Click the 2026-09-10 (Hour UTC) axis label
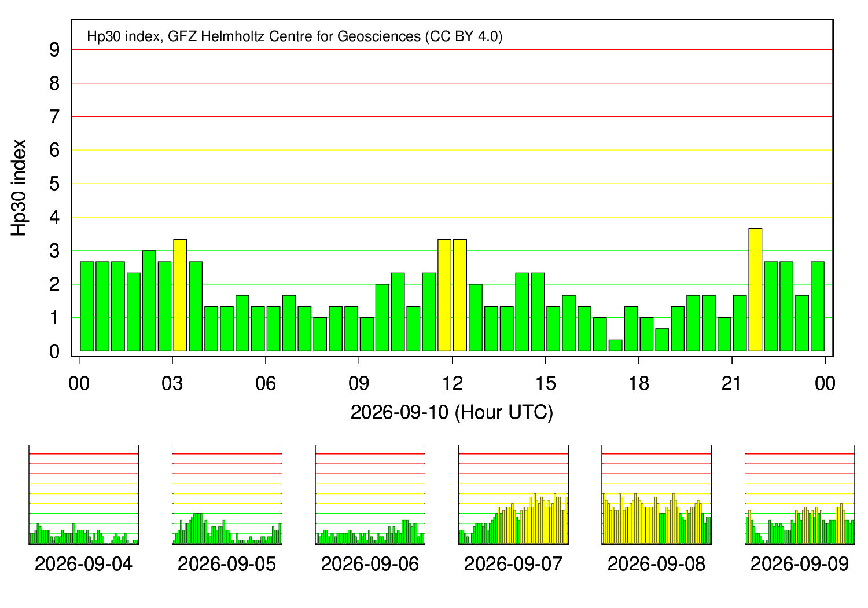The image size is (868, 608). point(452,412)
